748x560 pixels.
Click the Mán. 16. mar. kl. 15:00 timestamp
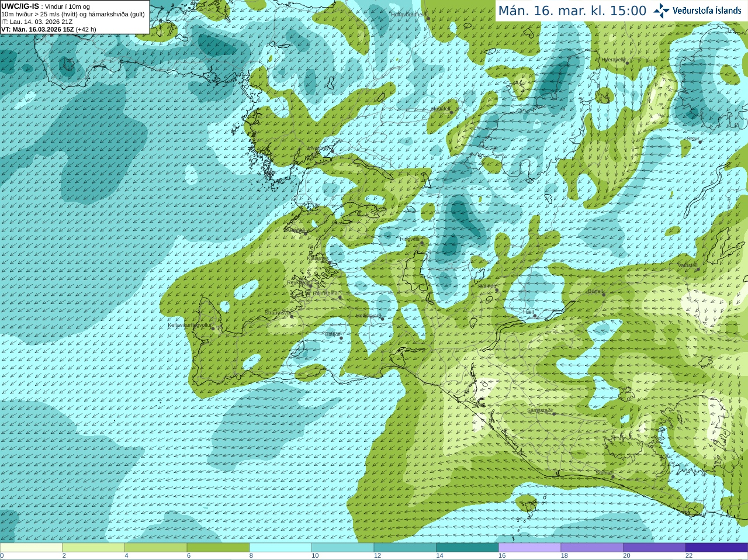572,11
